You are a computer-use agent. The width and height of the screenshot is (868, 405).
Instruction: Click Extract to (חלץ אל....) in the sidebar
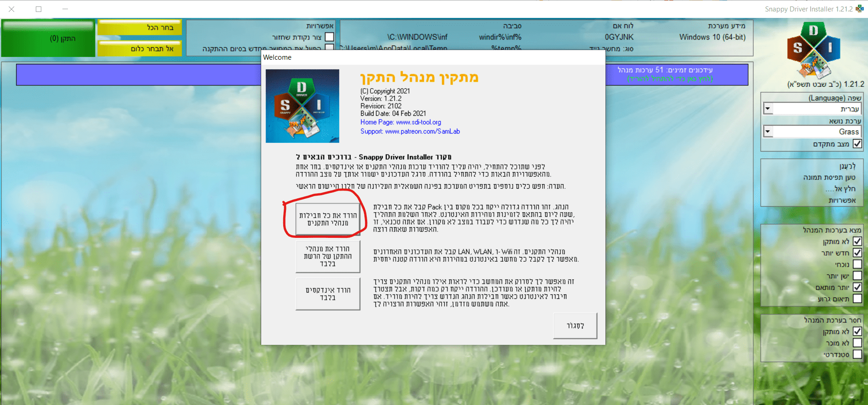coord(840,189)
